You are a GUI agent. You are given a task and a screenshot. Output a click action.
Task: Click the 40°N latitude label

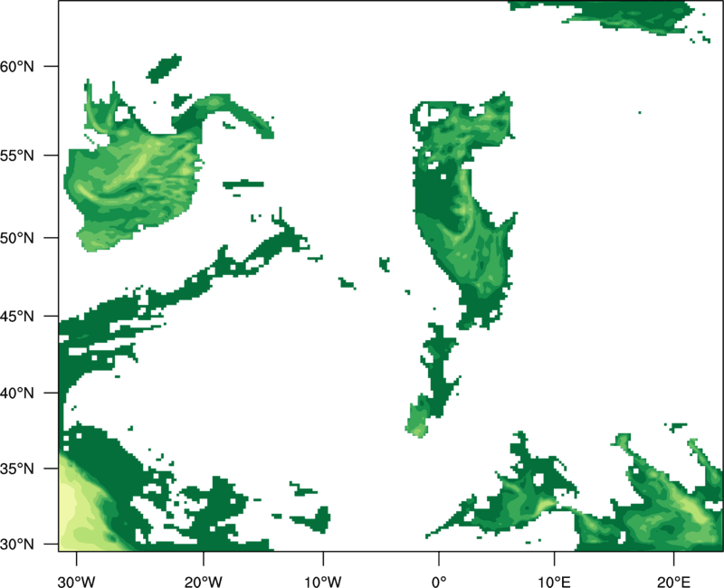(17, 394)
